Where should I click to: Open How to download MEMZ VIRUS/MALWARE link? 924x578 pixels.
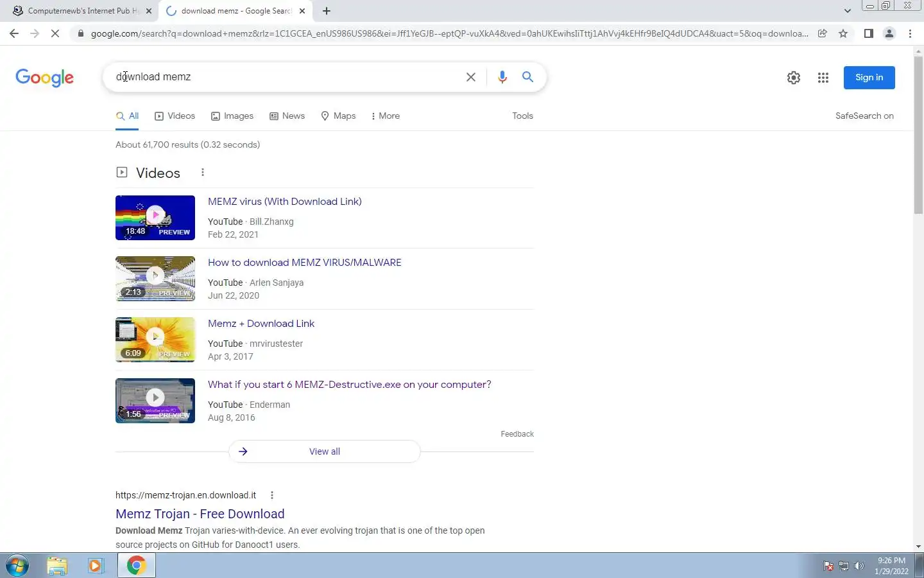pos(304,263)
